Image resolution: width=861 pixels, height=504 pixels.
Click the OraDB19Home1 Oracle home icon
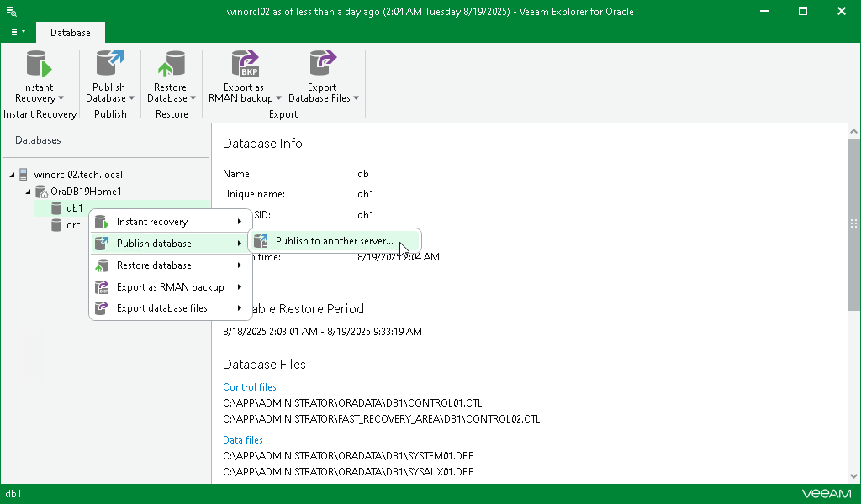point(40,192)
